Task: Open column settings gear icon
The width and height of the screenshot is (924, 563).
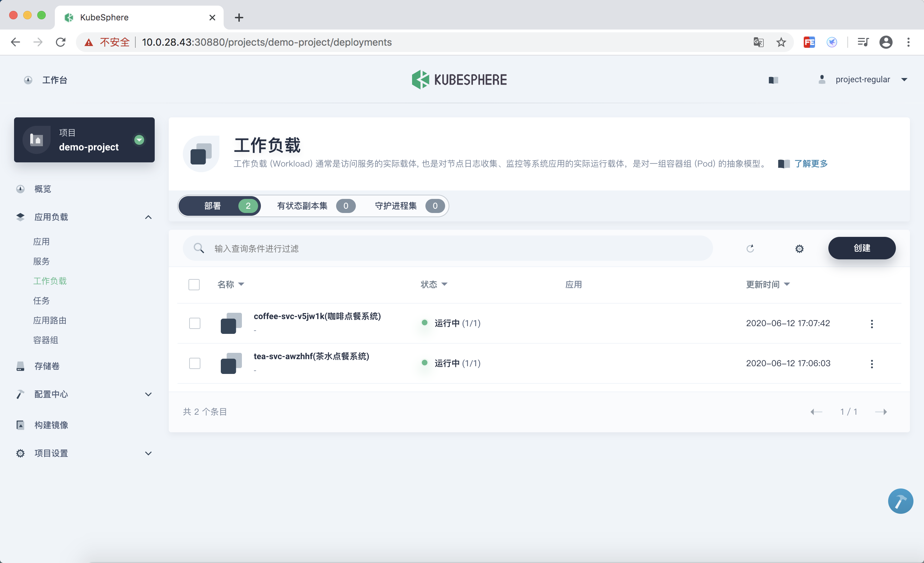Action: pyautogui.click(x=799, y=248)
